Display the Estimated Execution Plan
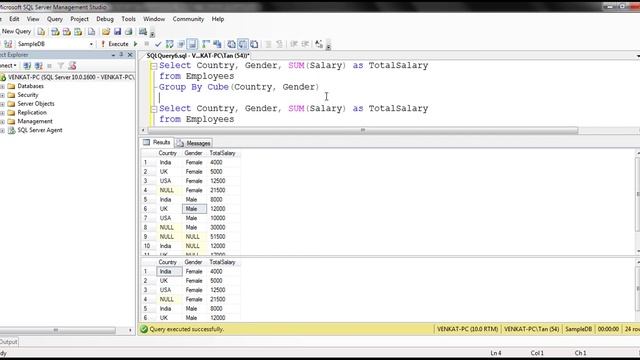The height and width of the screenshot is (360, 640). tap(169, 44)
